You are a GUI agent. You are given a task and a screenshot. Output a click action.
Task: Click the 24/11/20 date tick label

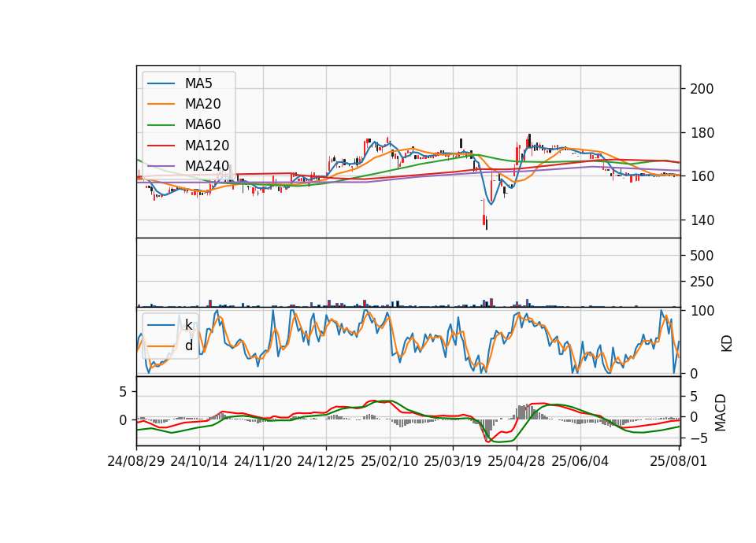[x=263, y=461]
